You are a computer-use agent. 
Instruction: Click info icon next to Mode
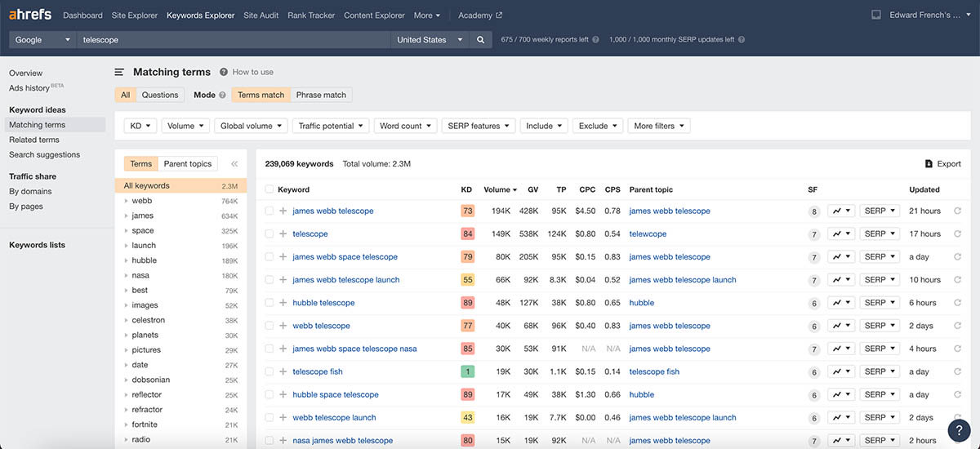pyautogui.click(x=222, y=95)
